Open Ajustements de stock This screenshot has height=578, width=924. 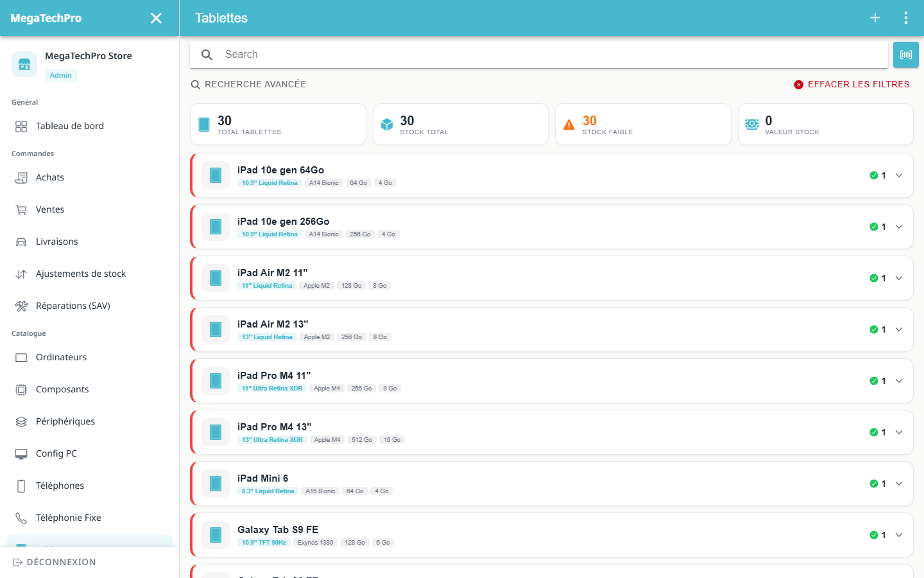(x=89, y=274)
